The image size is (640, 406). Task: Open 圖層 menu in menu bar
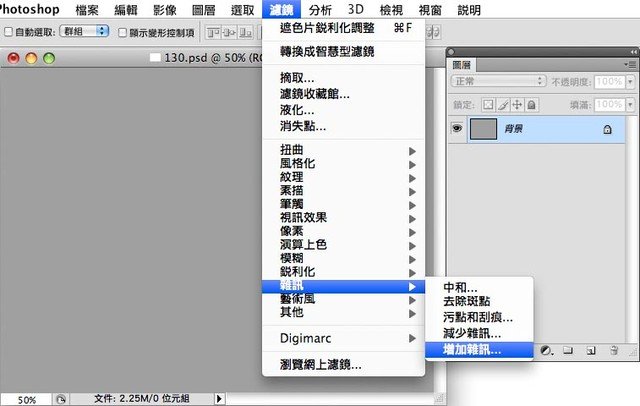coord(203,9)
